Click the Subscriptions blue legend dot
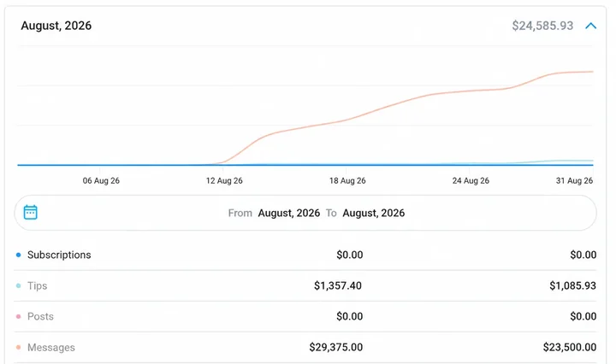The height and width of the screenshot is (364, 616). 18,255
